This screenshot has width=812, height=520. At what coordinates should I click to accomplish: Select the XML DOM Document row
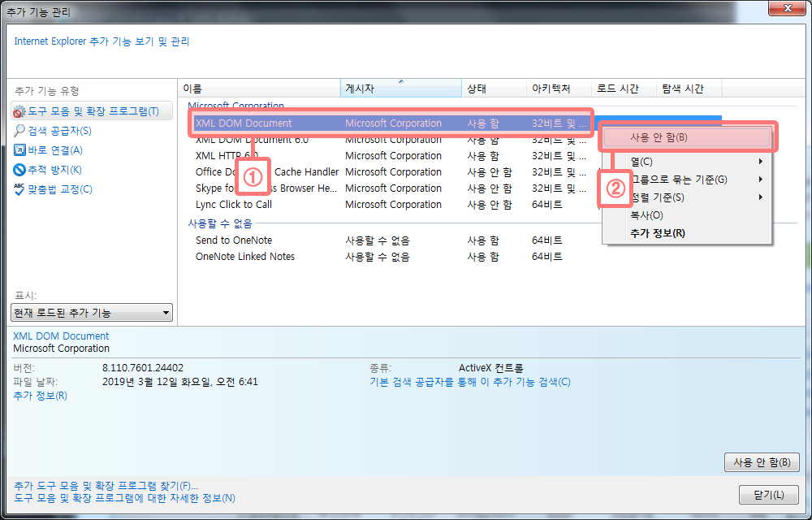click(391, 123)
